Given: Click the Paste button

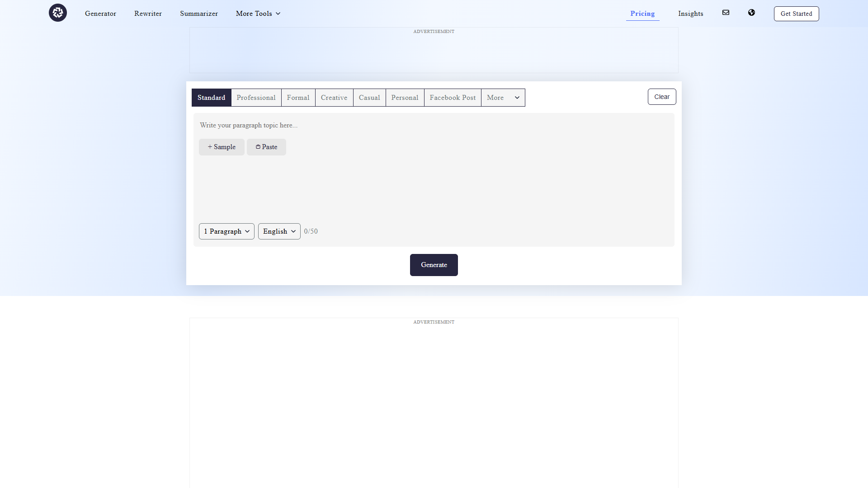Looking at the screenshot, I should click(266, 147).
